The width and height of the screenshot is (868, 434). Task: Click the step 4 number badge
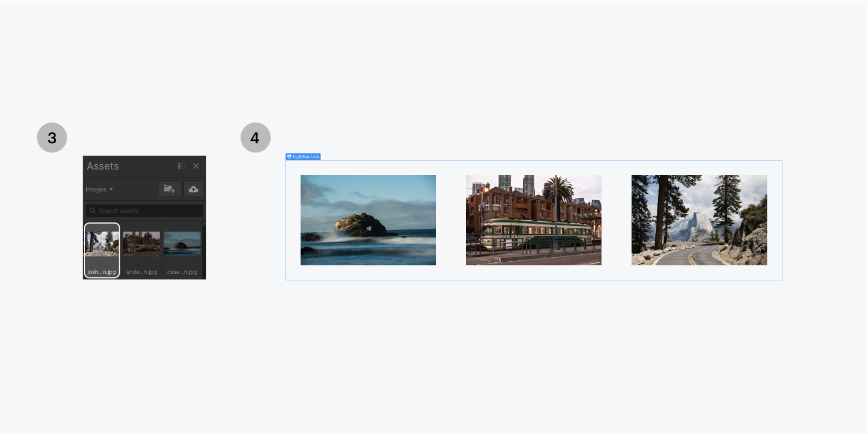point(256,137)
